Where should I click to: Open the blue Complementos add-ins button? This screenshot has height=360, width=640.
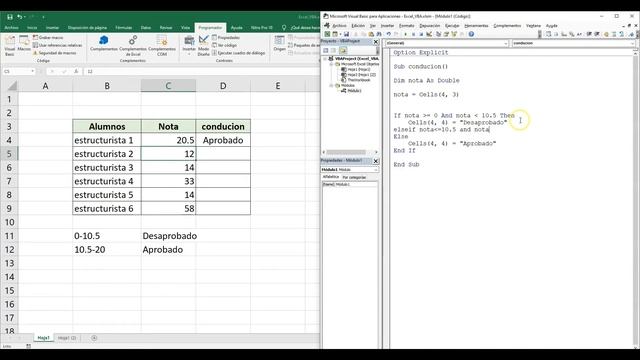pyautogui.click(x=104, y=43)
